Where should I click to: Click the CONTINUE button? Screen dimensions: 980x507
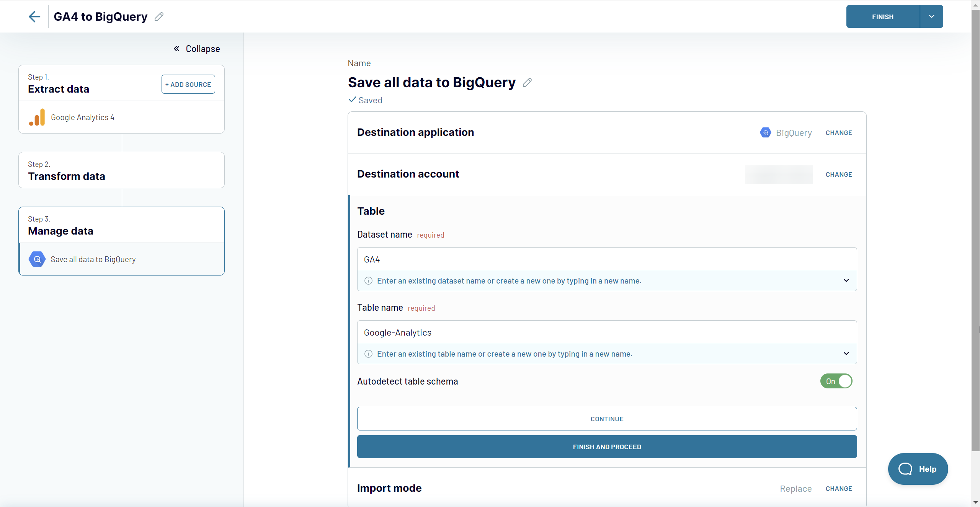607,419
